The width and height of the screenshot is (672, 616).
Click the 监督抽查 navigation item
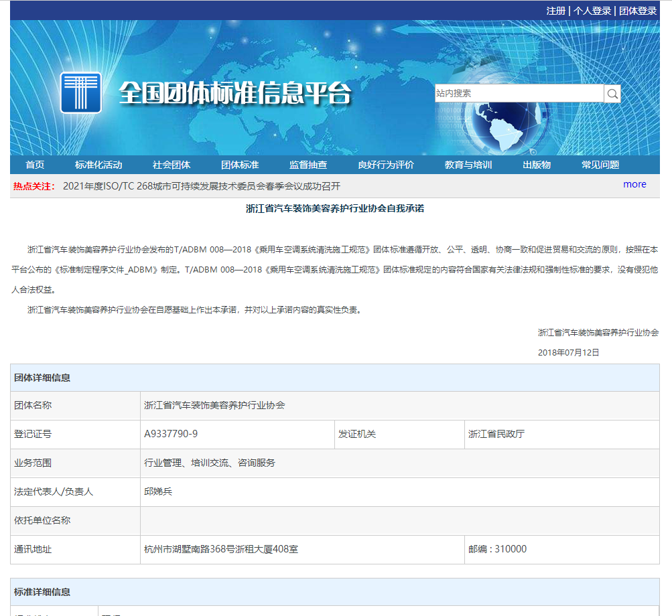pyautogui.click(x=308, y=164)
